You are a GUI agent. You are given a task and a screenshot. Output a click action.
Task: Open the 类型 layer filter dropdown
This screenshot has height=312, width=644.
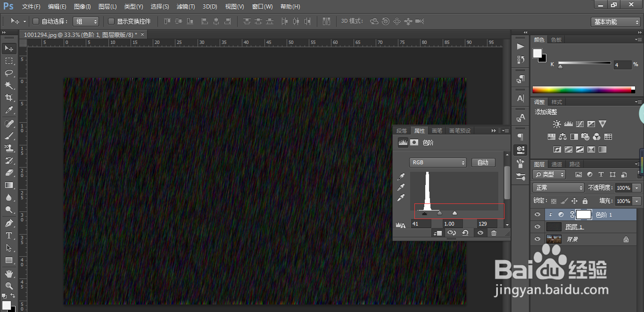549,175
